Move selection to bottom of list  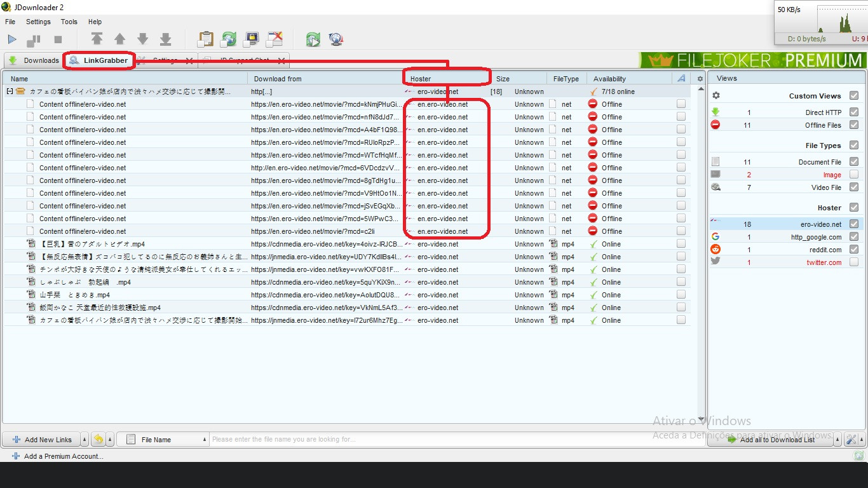point(165,39)
